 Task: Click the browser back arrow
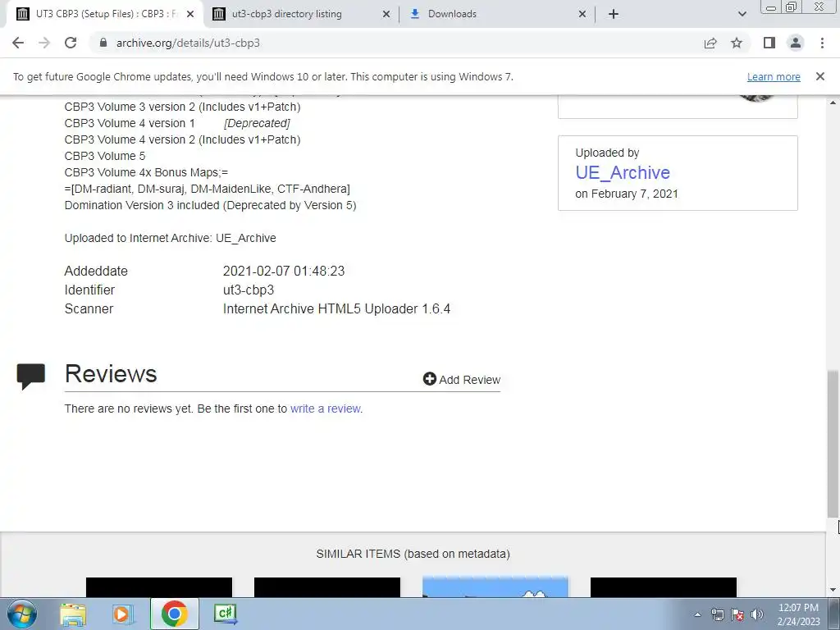[18, 43]
